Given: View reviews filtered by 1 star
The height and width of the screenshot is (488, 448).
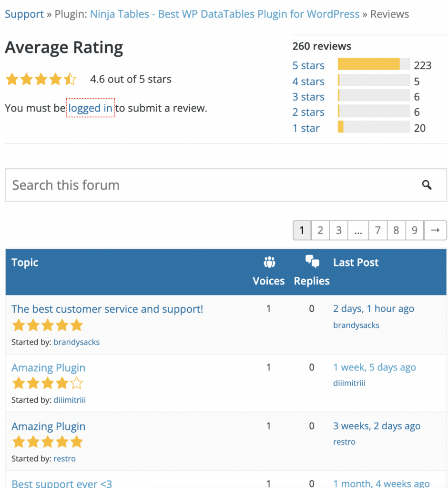Looking at the screenshot, I should [x=305, y=128].
